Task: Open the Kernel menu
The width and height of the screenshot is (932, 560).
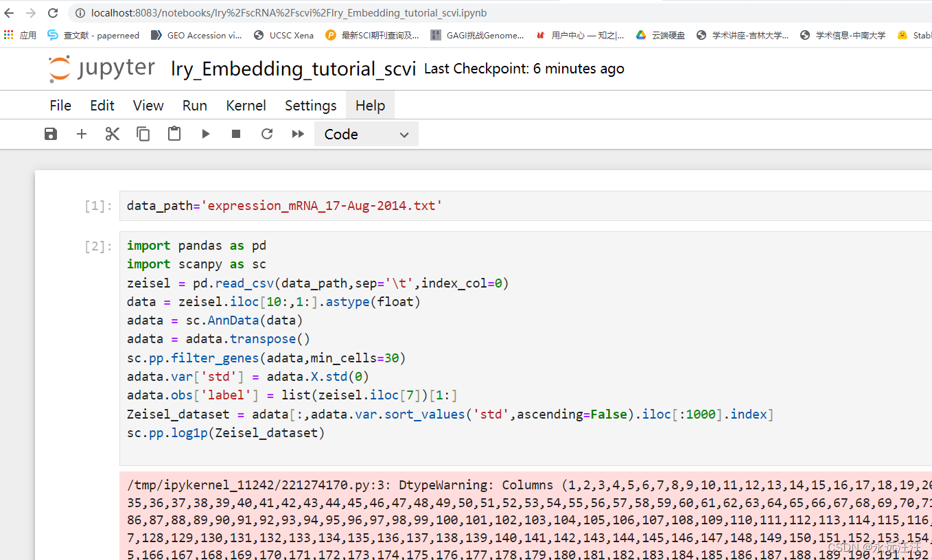Action: 246,106
